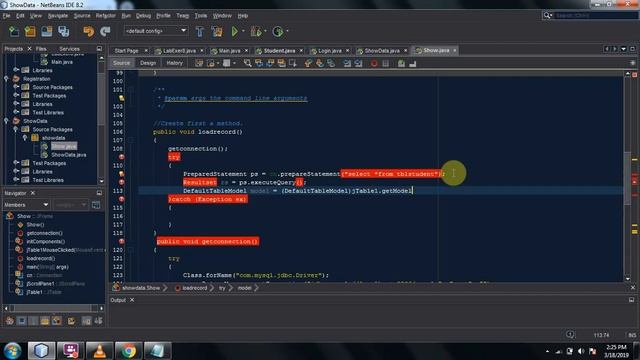The height and width of the screenshot is (360, 640).
Task: Collapse the showdata package node
Action: pos(24,138)
